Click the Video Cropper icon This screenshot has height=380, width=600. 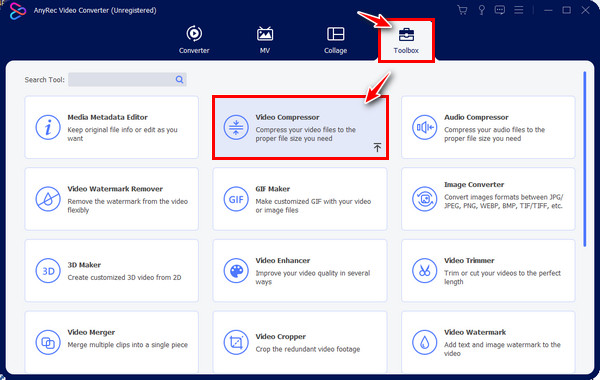pyautogui.click(x=236, y=342)
